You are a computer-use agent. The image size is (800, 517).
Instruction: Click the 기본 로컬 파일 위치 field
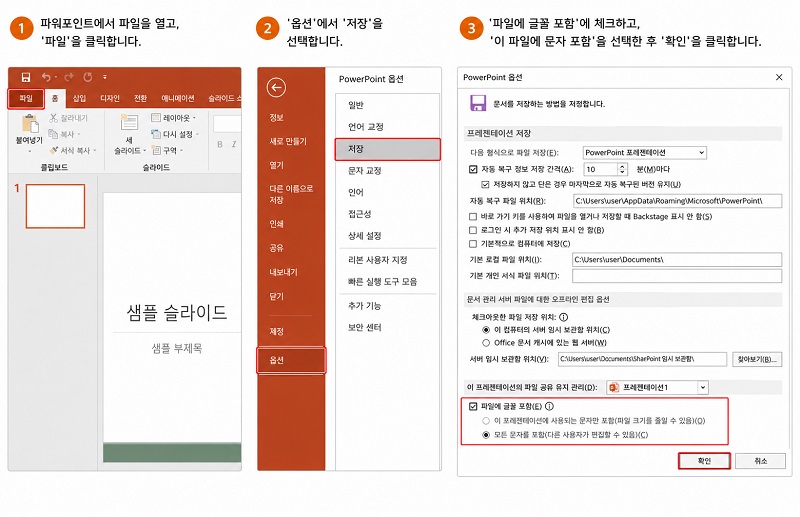click(x=677, y=260)
